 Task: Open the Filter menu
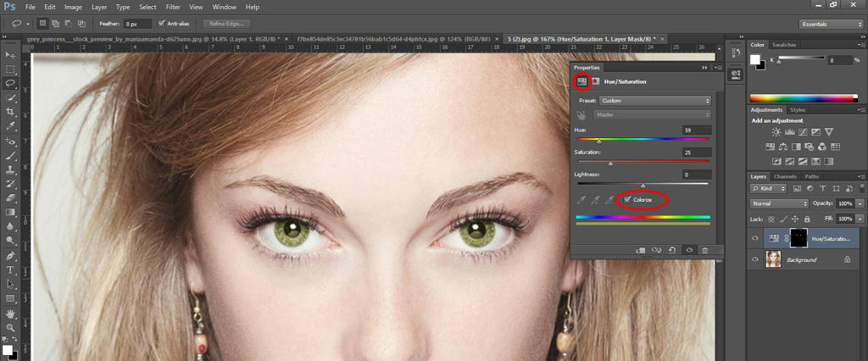pos(173,7)
